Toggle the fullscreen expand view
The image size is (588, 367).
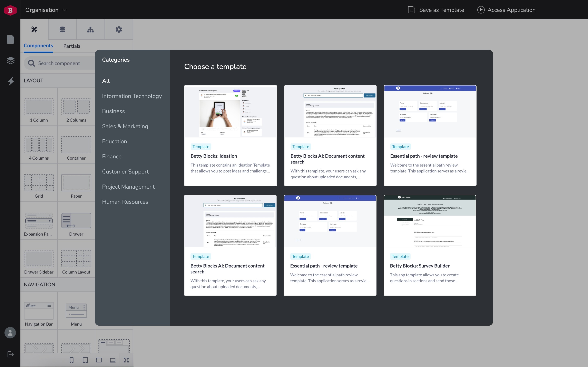tap(126, 360)
